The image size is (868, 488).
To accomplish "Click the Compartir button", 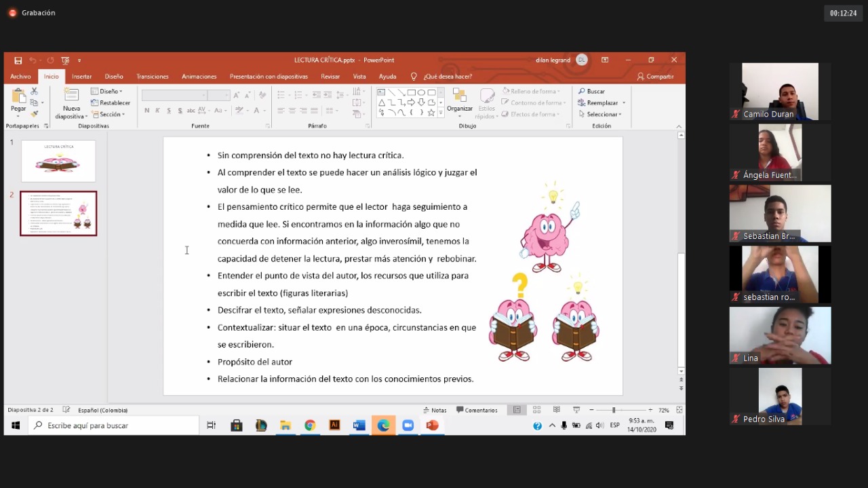I will (655, 77).
